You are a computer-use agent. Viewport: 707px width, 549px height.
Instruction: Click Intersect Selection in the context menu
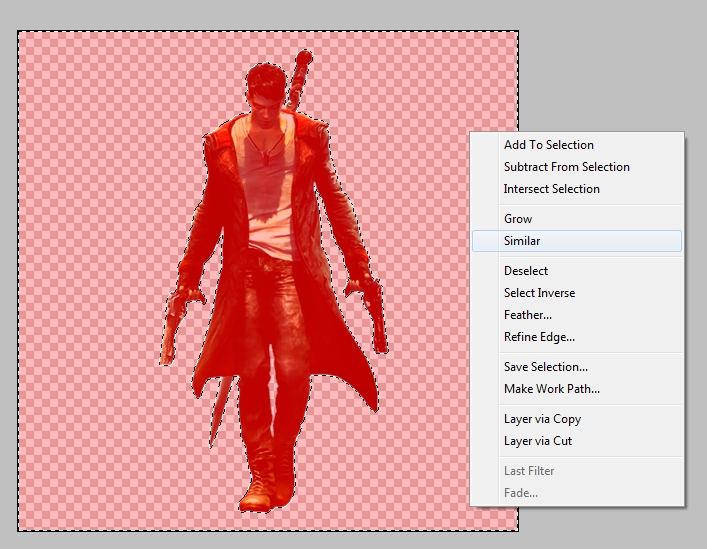577,189
